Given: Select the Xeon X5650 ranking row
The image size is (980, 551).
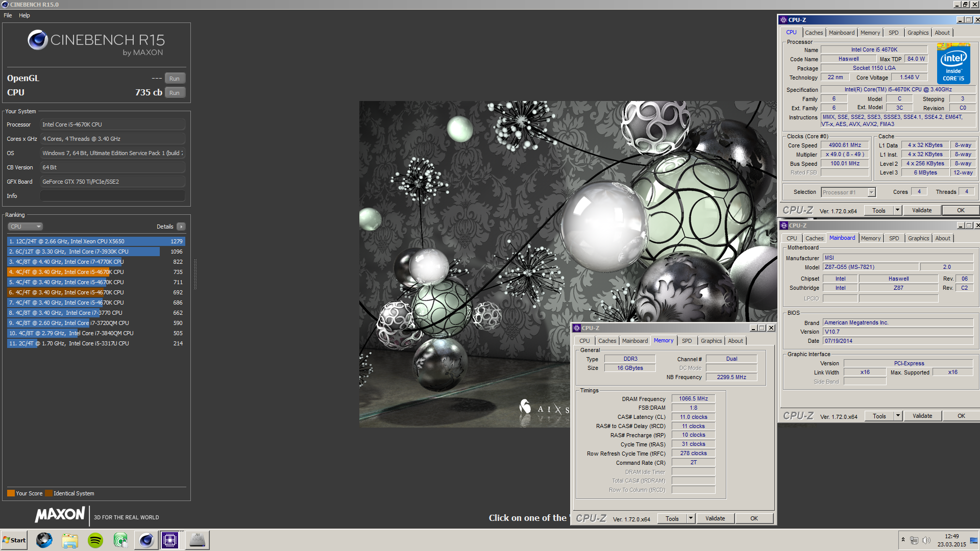Looking at the screenshot, I should 96,241.
